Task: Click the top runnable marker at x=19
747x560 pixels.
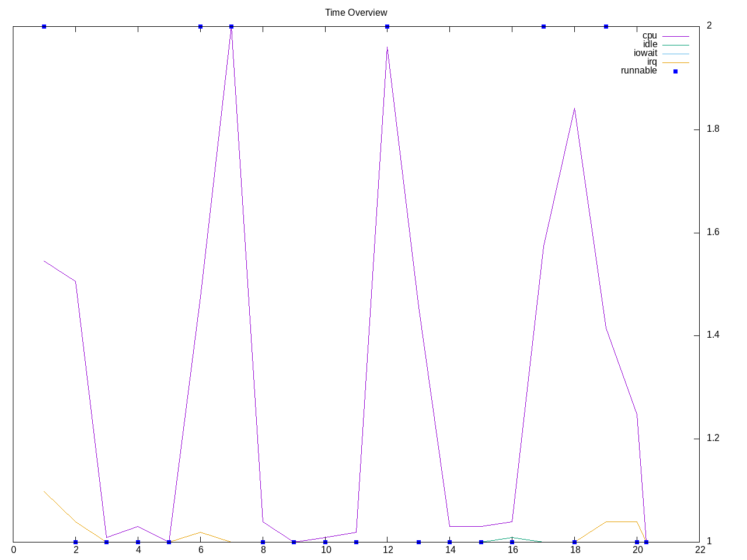Action: click(x=606, y=26)
